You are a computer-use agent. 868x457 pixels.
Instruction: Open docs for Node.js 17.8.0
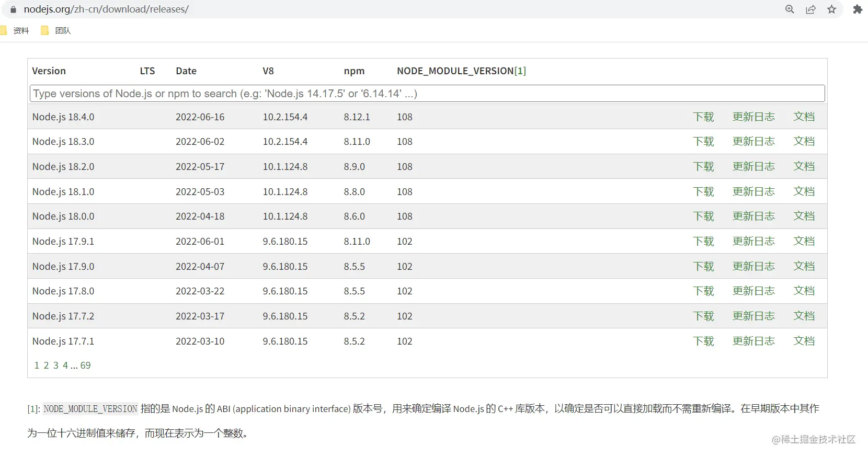tap(804, 291)
